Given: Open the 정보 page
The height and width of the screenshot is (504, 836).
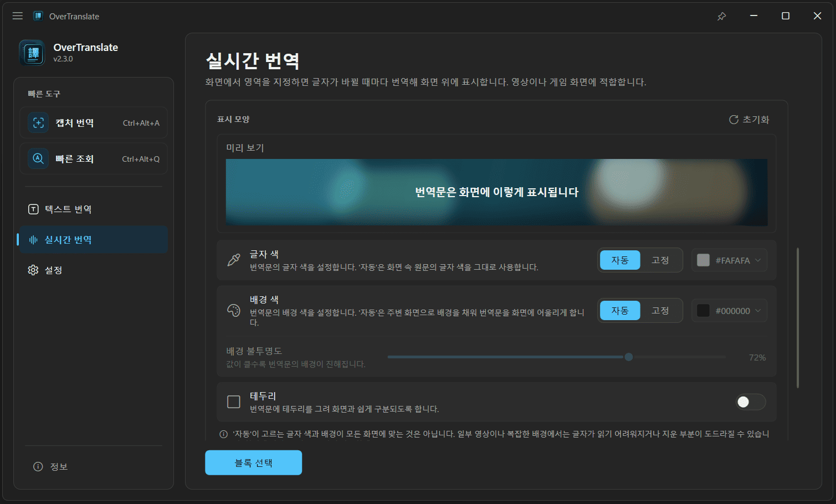Looking at the screenshot, I should [94, 466].
